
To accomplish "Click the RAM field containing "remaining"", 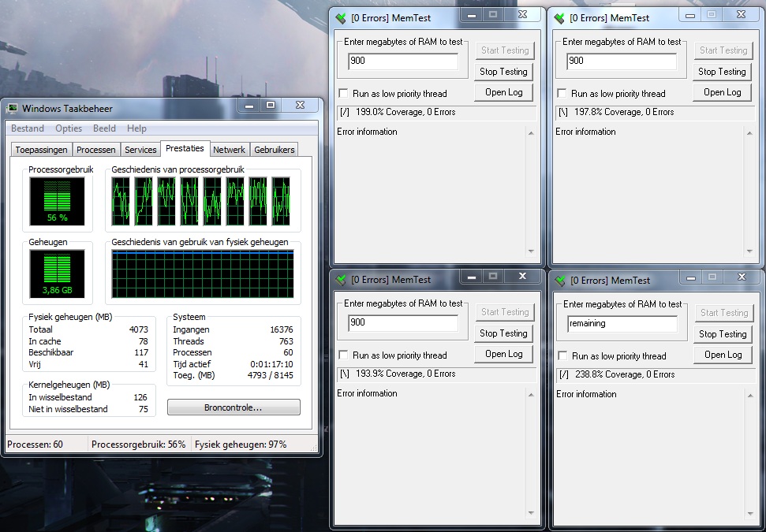I will click(622, 324).
